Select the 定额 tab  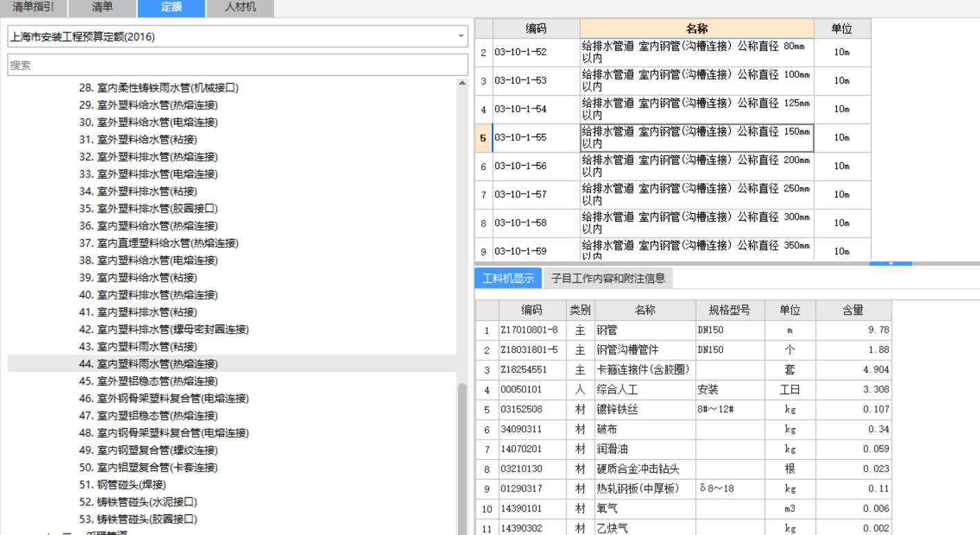coord(171,8)
